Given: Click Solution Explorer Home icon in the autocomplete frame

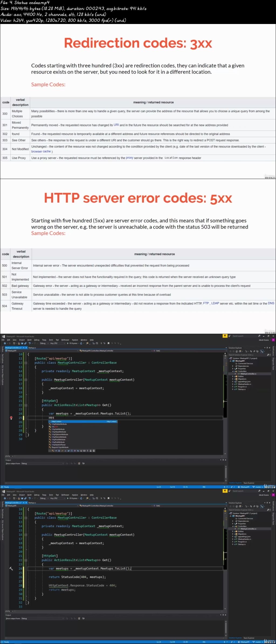Looking at the screenshot, I should (237, 351).
